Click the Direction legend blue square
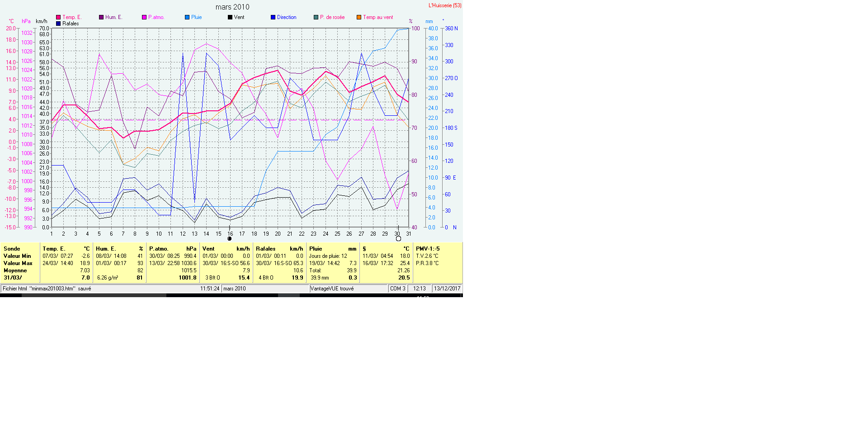The height and width of the screenshot is (422, 868). pos(273,17)
